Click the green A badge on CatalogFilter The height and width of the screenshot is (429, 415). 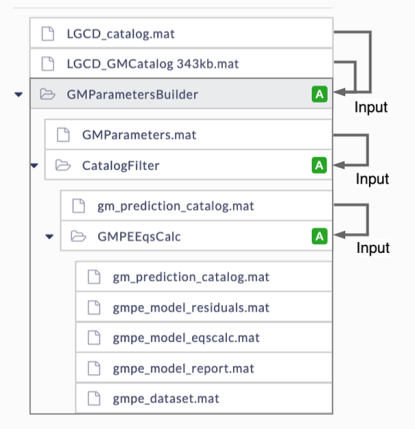(x=319, y=165)
